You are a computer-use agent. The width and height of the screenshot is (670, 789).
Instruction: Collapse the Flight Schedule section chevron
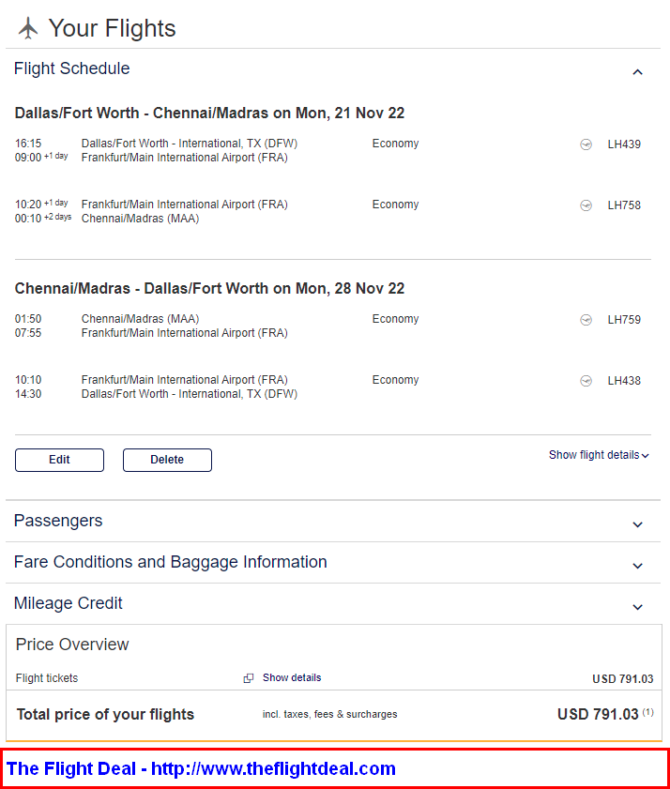pyautogui.click(x=637, y=72)
